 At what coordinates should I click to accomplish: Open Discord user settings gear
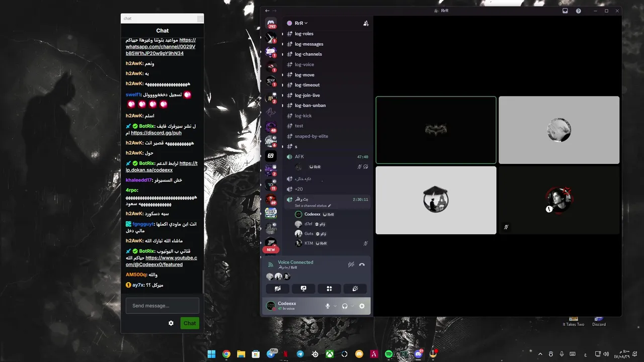(362, 306)
